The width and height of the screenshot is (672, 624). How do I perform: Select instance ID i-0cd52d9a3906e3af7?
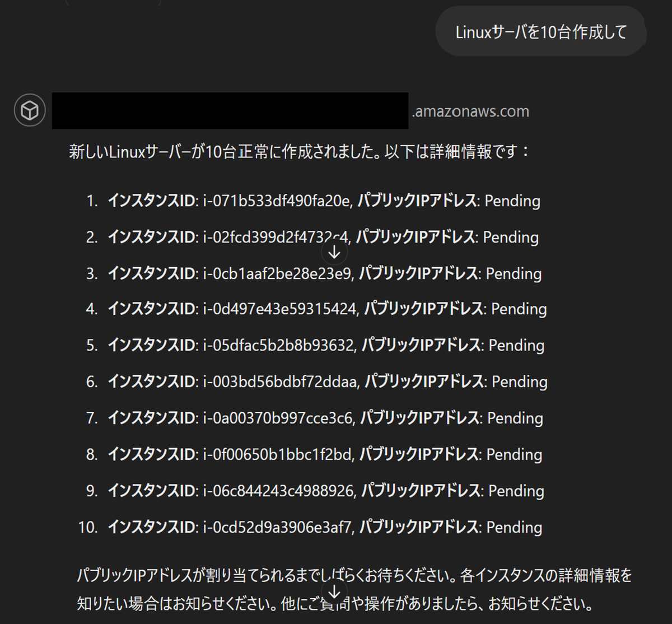pyautogui.click(x=277, y=527)
